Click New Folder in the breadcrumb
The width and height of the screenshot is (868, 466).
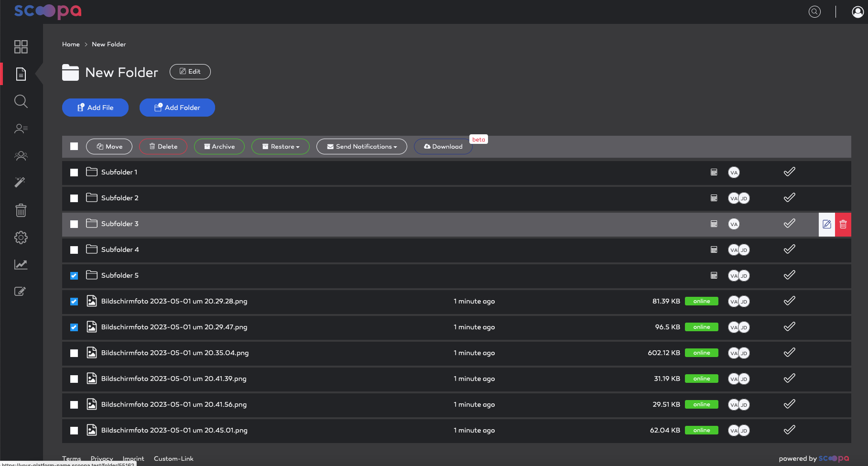pos(109,44)
